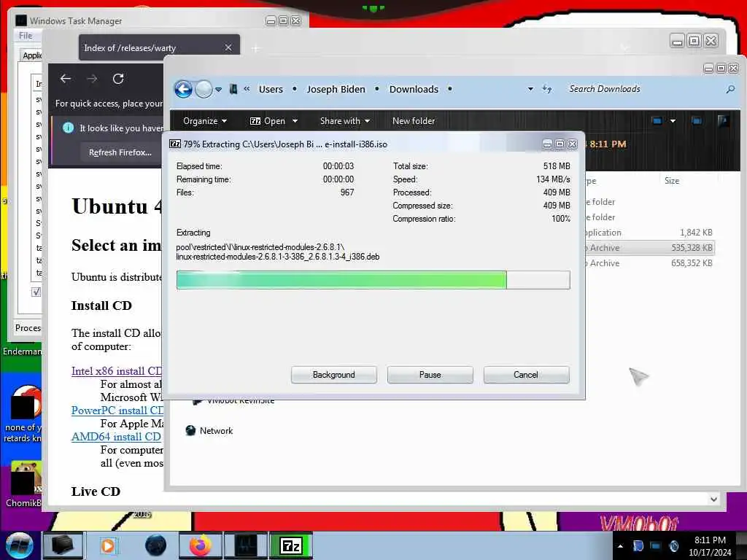747x560 pixels.
Task: Click the dark globe taskbar icon
Action: pyautogui.click(x=156, y=545)
